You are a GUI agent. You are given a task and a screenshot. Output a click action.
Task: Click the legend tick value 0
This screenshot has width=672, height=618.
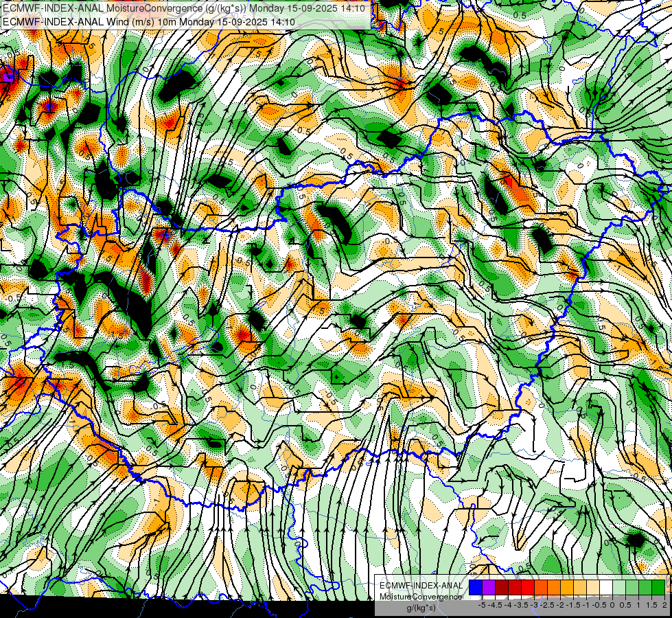[x=612, y=605]
